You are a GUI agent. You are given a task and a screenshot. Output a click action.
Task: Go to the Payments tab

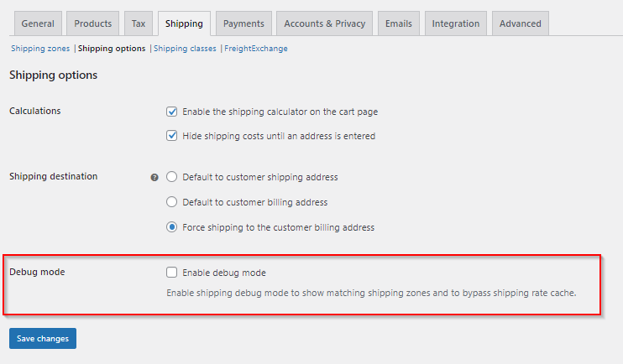pos(243,23)
